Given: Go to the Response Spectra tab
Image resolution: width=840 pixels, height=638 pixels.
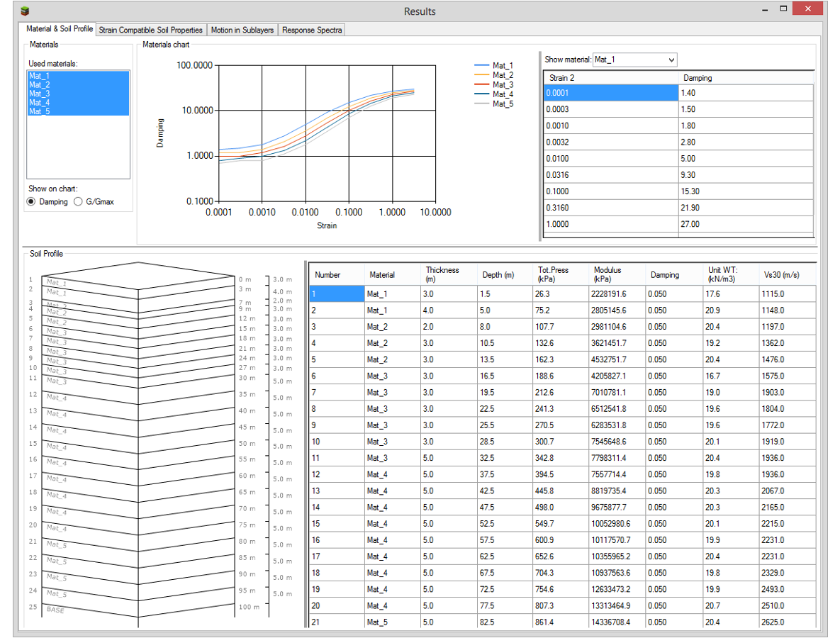Looking at the screenshot, I should [x=312, y=30].
